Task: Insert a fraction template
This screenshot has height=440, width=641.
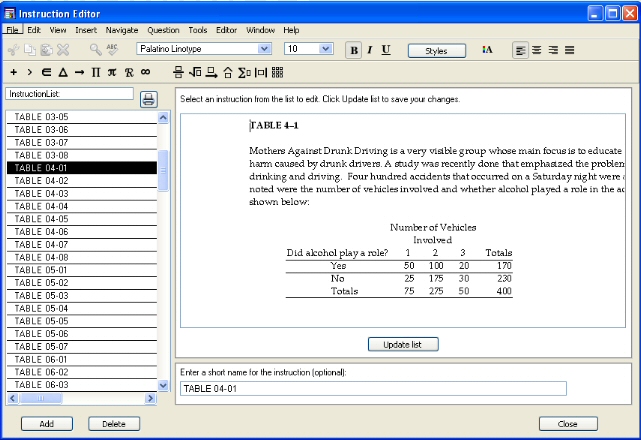Action: [178, 72]
